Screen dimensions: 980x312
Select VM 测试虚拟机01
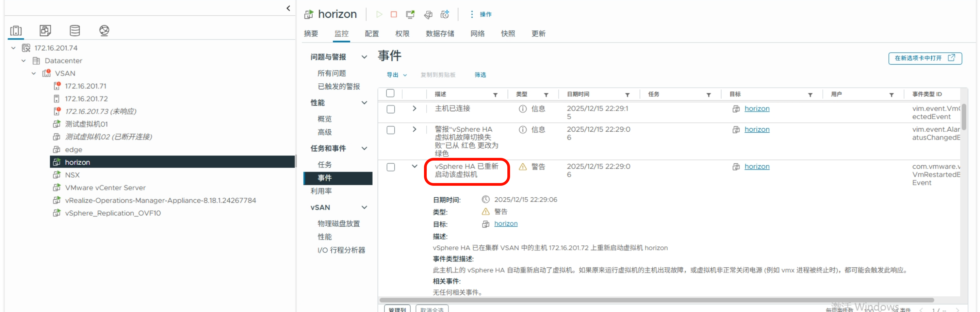(x=86, y=124)
